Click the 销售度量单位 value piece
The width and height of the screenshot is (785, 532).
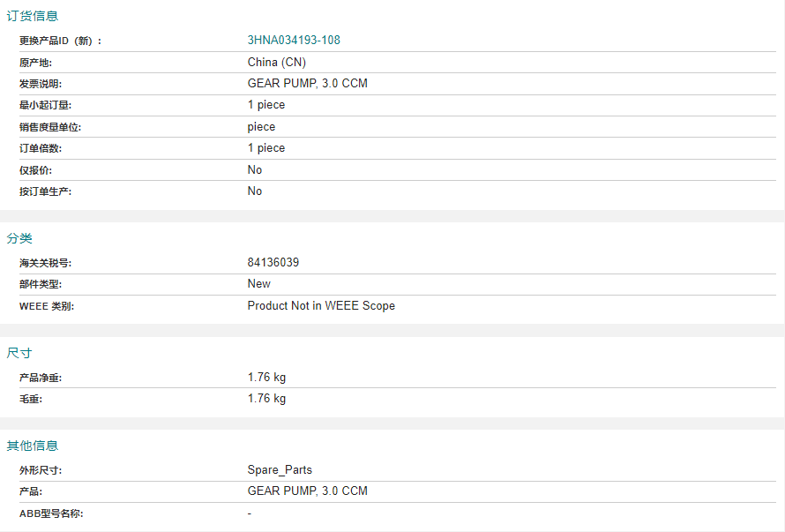261,127
